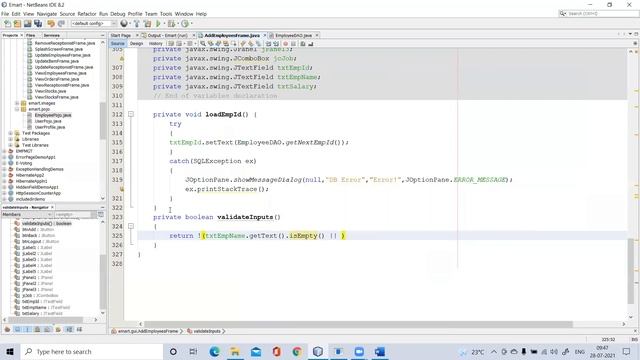Open Windows Start menu

click(10, 351)
